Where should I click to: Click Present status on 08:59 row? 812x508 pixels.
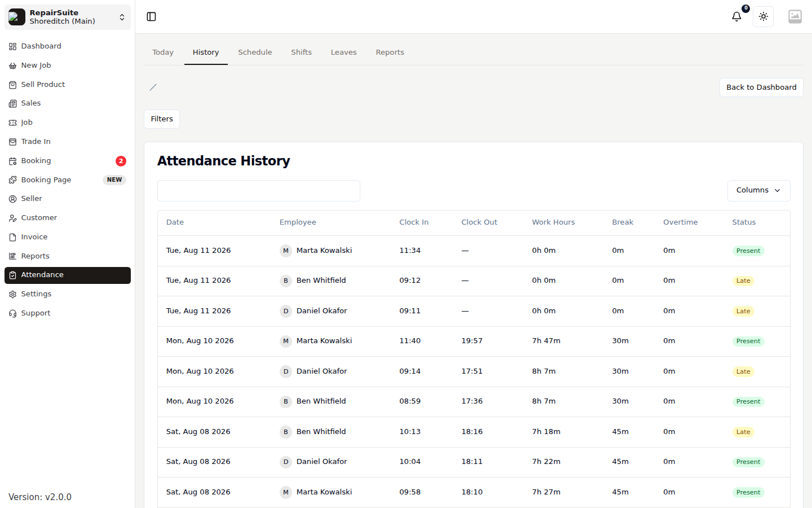(x=748, y=402)
